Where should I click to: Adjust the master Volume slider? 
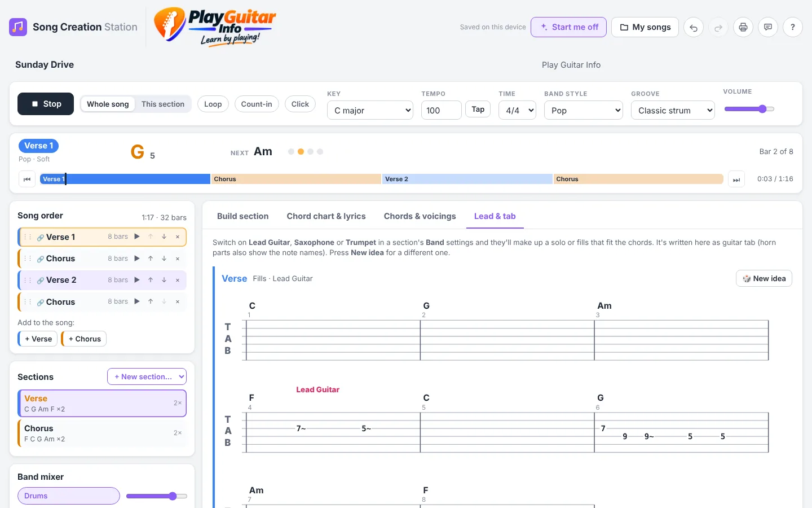tap(749, 109)
